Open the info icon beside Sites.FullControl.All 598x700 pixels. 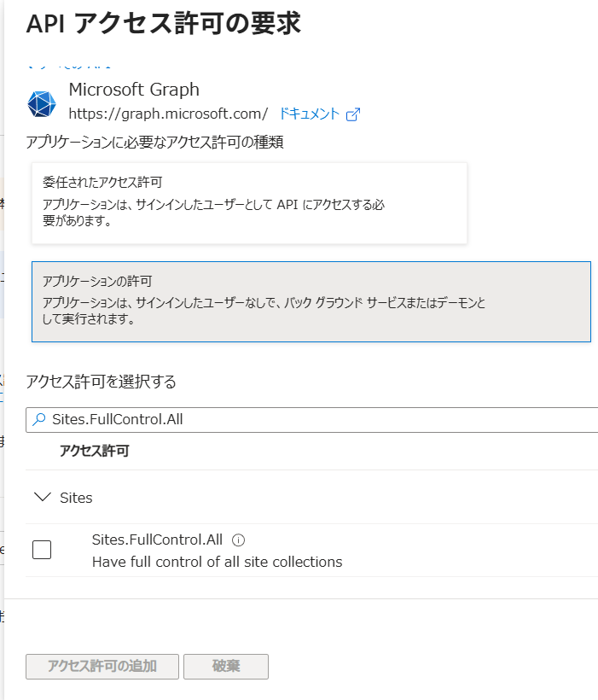(238, 540)
